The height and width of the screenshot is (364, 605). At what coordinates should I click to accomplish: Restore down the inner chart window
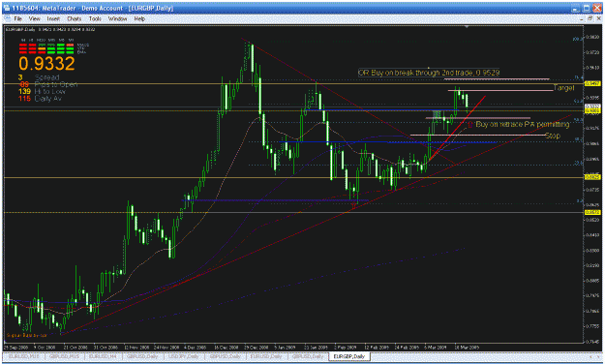click(590, 18)
